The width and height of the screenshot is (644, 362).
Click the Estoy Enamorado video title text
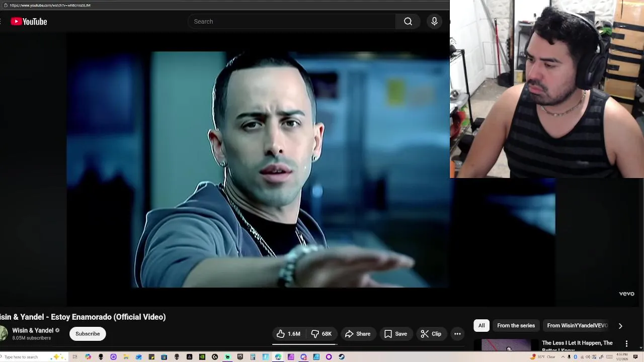(x=83, y=317)
